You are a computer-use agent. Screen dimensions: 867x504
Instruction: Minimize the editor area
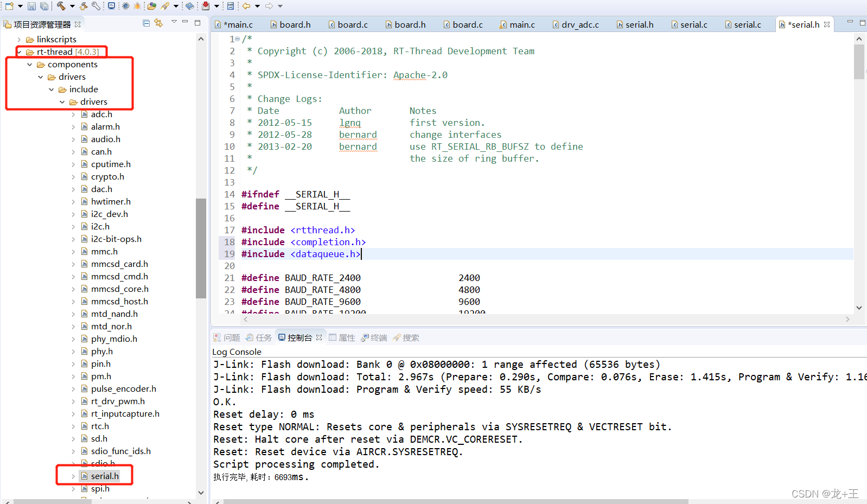coord(850,22)
